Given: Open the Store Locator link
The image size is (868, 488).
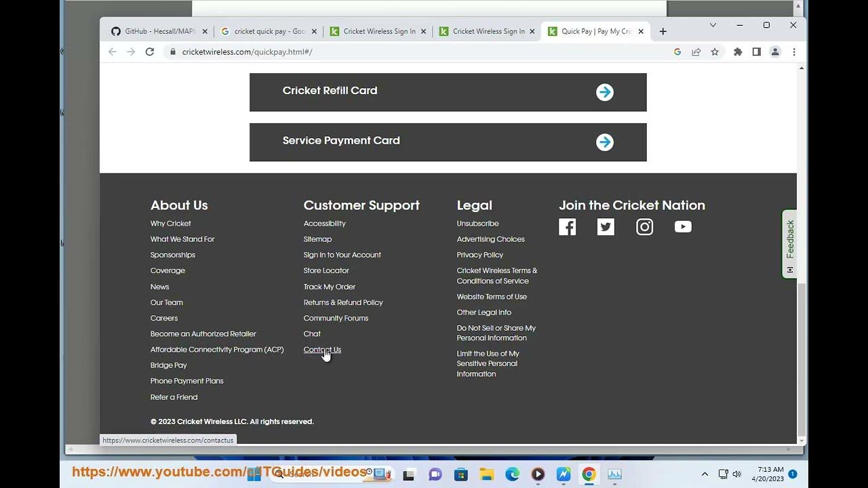Looking at the screenshot, I should [x=326, y=270].
